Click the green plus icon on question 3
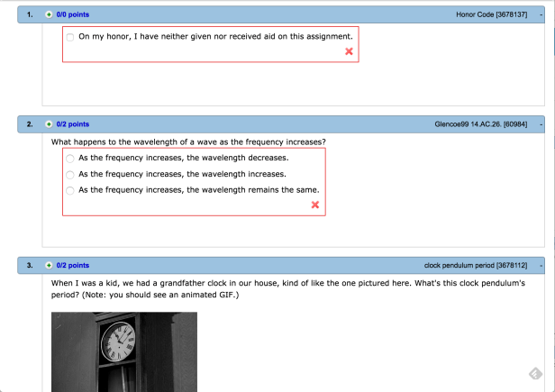The image size is (555, 392). click(49, 266)
